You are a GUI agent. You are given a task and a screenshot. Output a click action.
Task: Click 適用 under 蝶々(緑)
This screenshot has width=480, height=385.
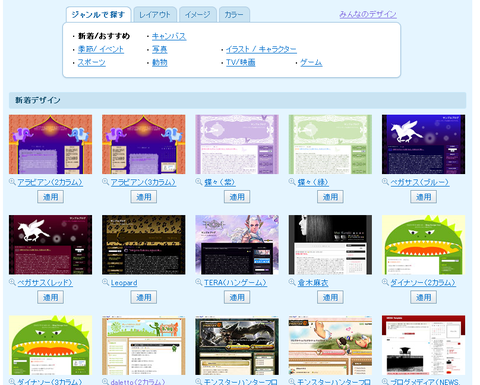[x=330, y=197]
